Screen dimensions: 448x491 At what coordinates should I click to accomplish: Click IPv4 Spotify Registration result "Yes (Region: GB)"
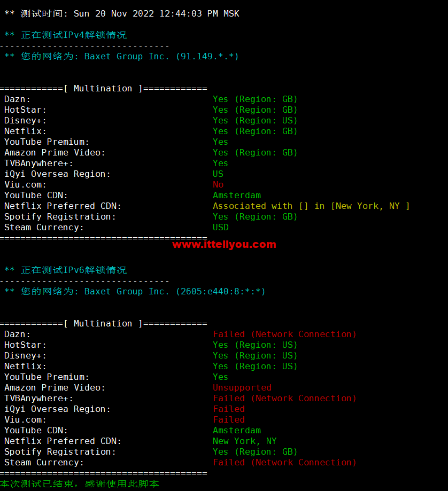tap(255, 217)
